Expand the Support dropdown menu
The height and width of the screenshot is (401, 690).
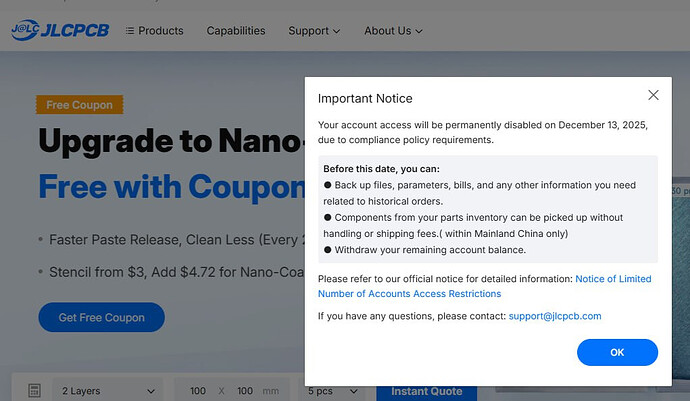coord(314,31)
